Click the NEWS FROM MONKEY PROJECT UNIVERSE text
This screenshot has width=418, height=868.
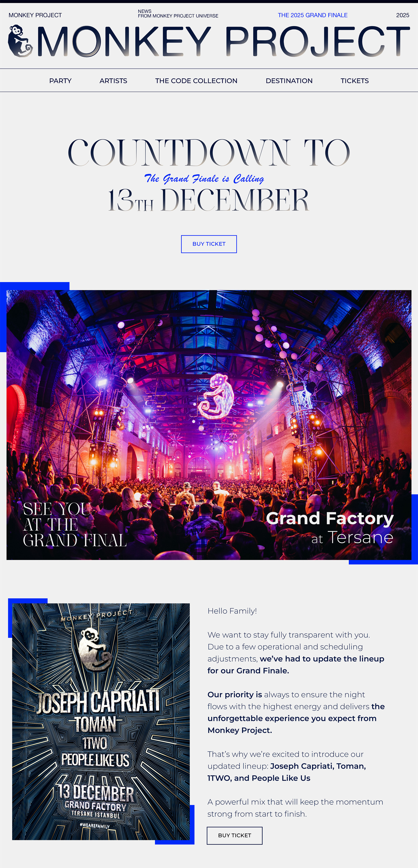coord(178,14)
